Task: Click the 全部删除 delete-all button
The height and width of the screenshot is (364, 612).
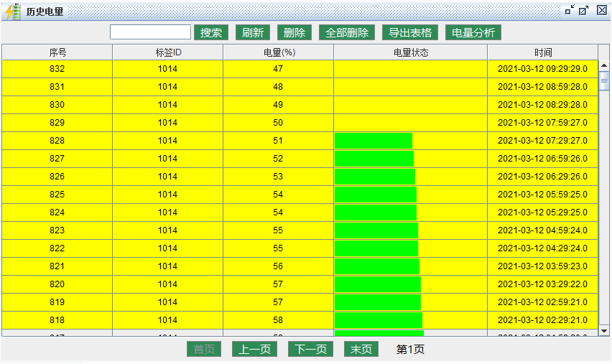Action: pyautogui.click(x=347, y=32)
